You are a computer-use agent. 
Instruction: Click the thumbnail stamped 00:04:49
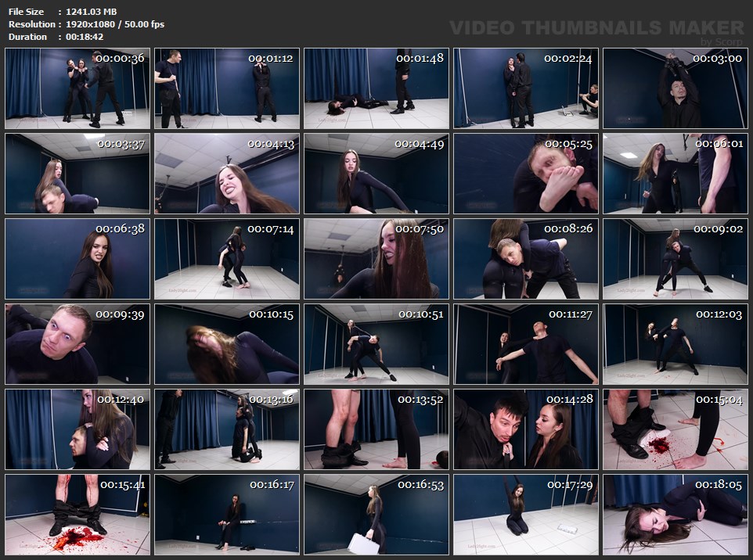click(x=376, y=174)
